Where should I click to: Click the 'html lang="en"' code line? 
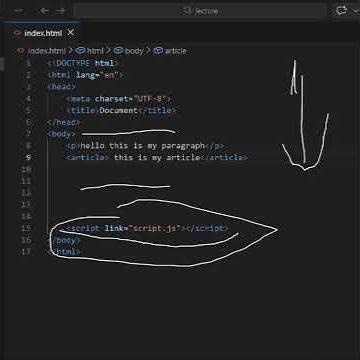(x=85, y=75)
